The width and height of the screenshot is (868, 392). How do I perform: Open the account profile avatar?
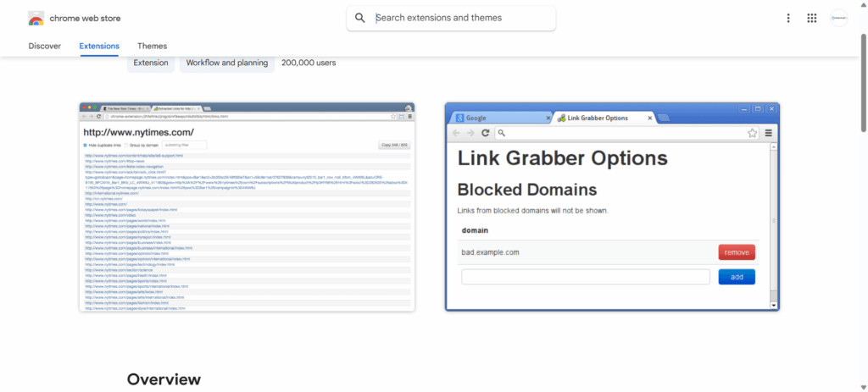click(838, 19)
